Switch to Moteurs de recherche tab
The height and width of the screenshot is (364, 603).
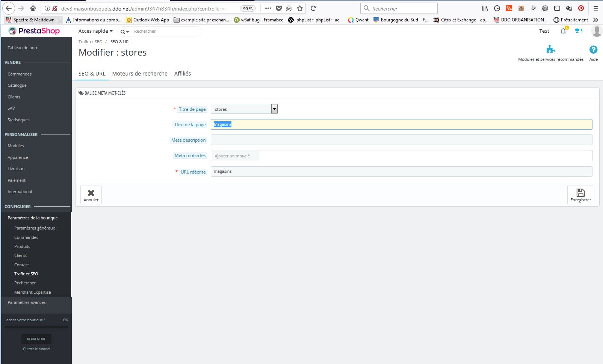140,74
